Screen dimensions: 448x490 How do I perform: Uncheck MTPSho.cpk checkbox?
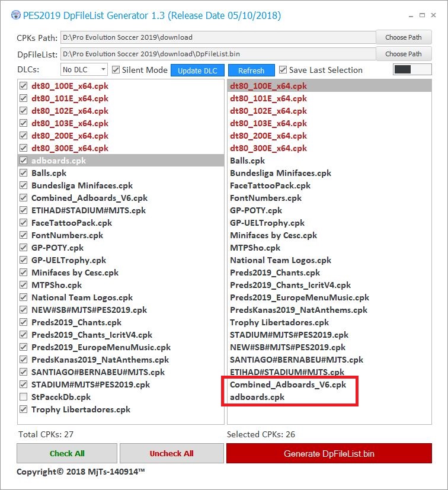click(x=24, y=284)
